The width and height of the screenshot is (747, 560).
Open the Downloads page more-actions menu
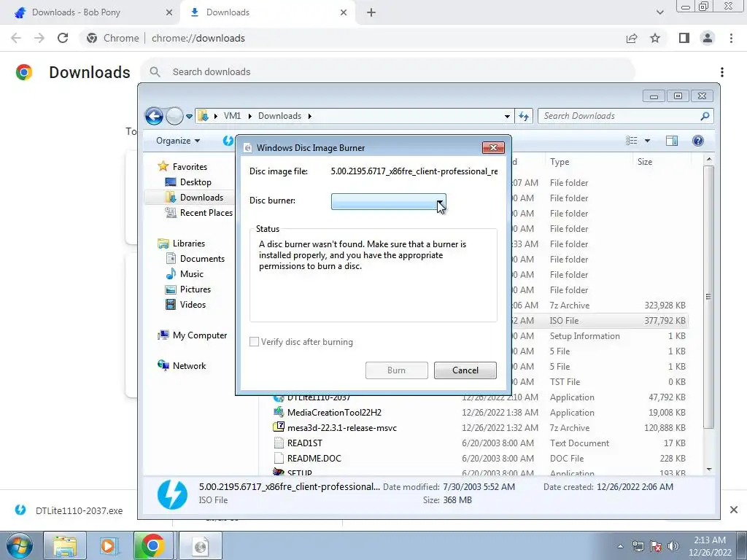(722, 72)
